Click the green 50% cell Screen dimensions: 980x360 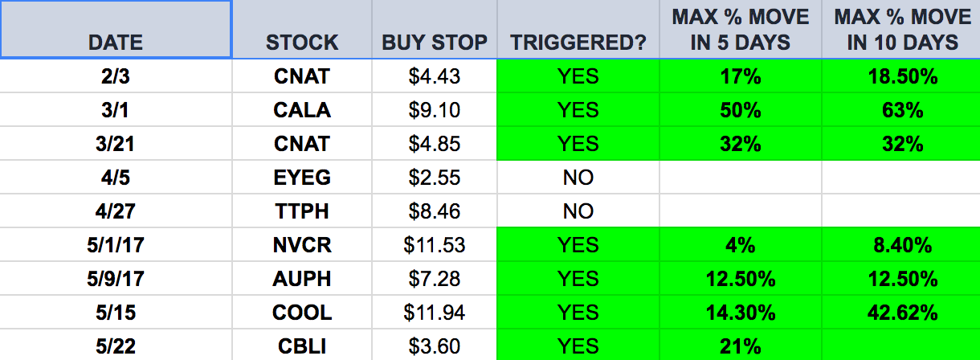pyautogui.click(x=741, y=109)
